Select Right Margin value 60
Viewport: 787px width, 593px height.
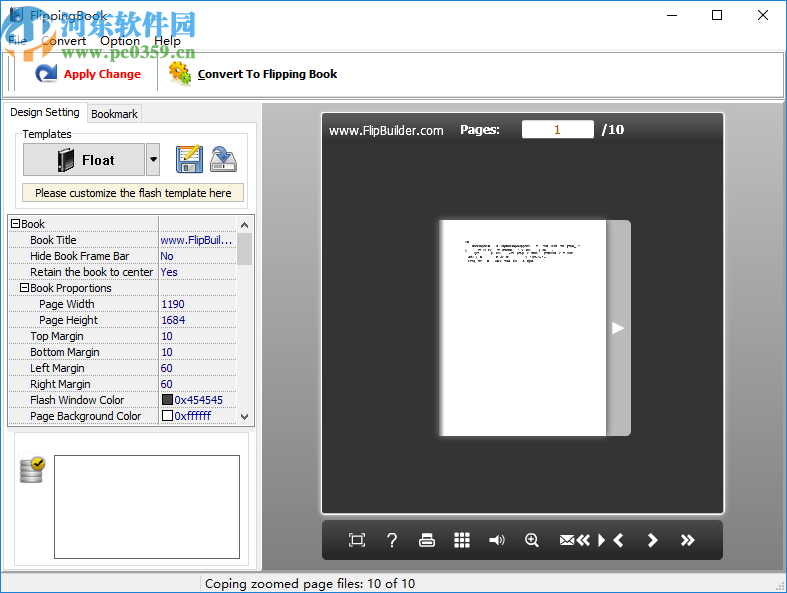click(x=197, y=384)
